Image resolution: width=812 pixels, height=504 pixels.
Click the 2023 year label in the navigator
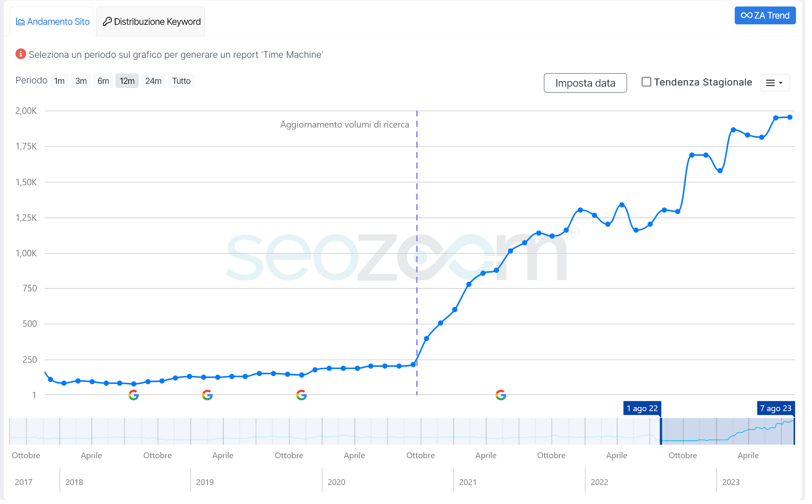coord(731,482)
